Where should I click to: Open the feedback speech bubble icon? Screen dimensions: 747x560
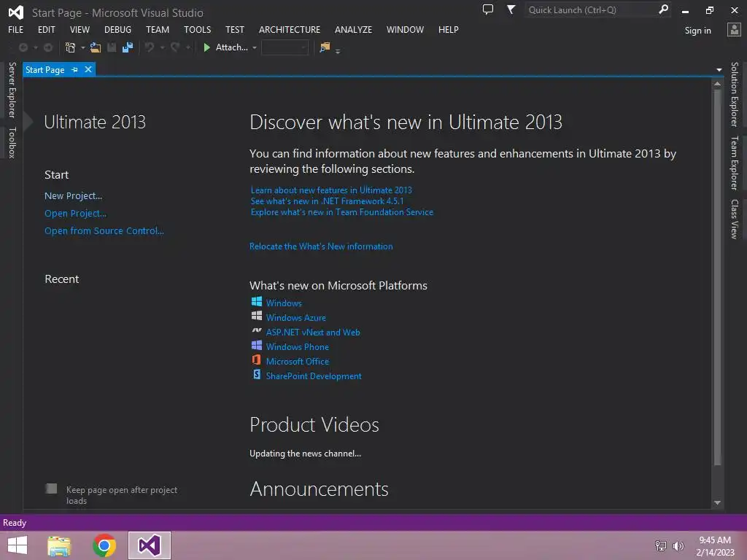click(488, 9)
